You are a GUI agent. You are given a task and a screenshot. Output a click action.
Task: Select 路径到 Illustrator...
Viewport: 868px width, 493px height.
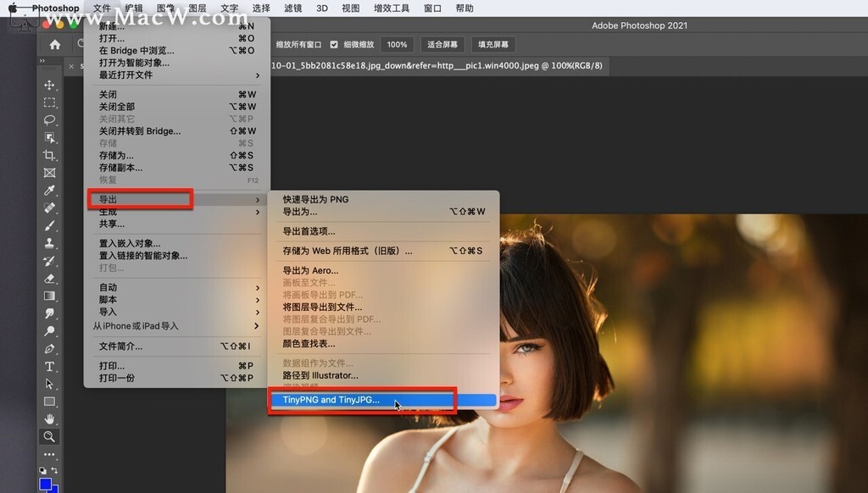pyautogui.click(x=383, y=375)
